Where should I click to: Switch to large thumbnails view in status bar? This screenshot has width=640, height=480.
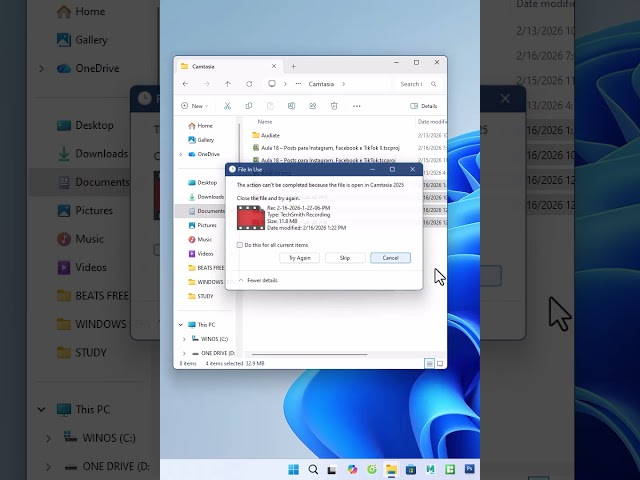click(440, 363)
